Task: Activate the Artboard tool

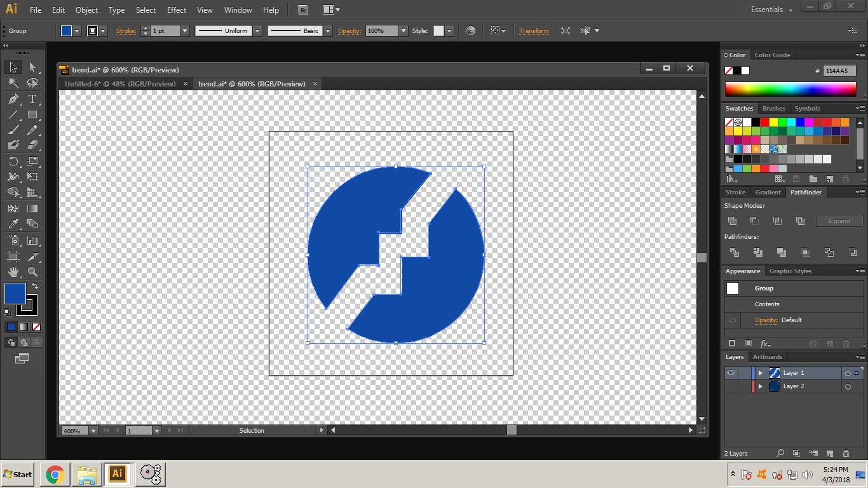Action: click(x=13, y=257)
